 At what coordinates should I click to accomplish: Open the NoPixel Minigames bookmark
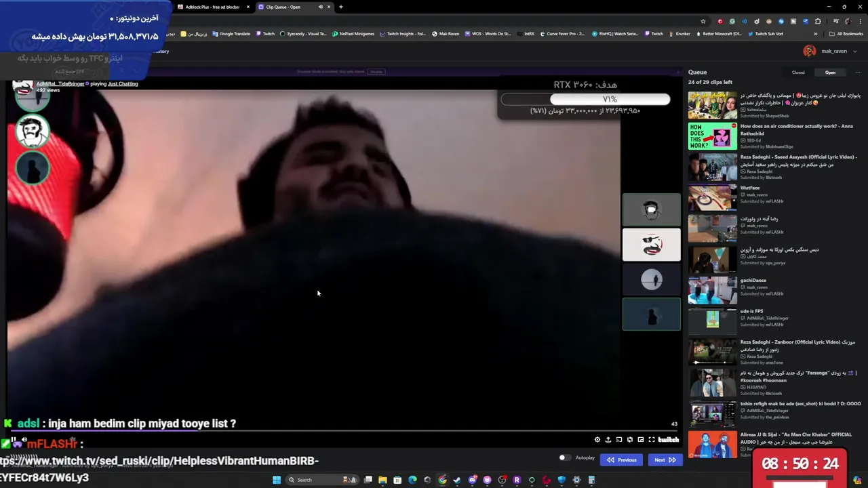point(353,34)
